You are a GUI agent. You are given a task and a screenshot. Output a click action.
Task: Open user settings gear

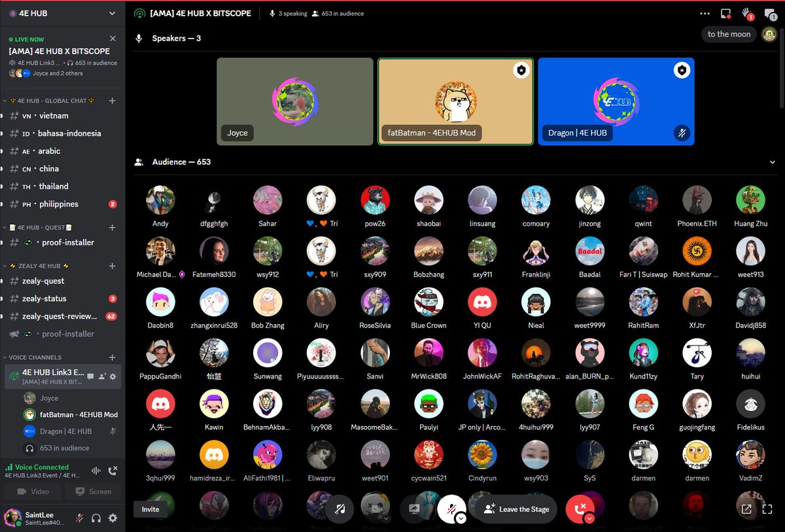(113, 518)
